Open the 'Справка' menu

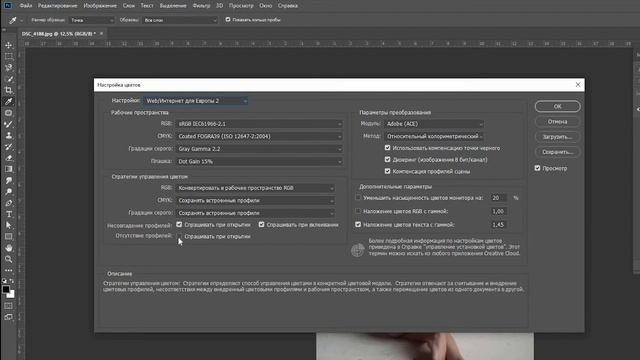tap(288, 6)
